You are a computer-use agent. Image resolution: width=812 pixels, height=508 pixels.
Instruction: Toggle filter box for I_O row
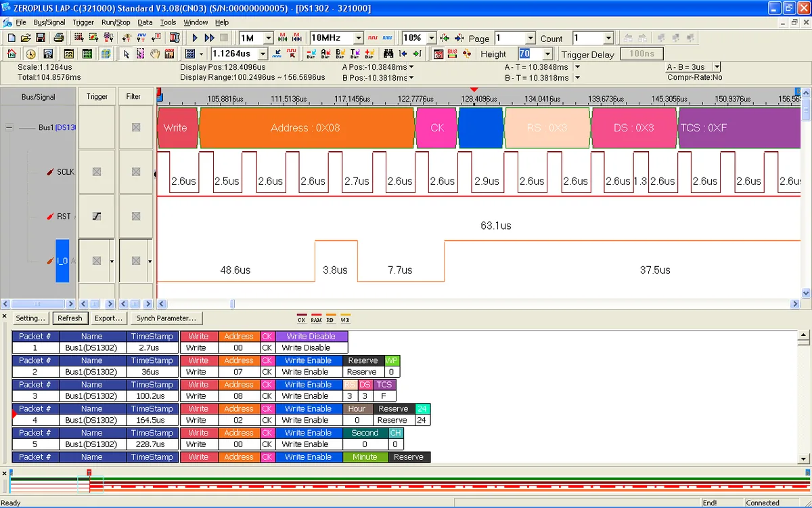click(x=136, y=261)
